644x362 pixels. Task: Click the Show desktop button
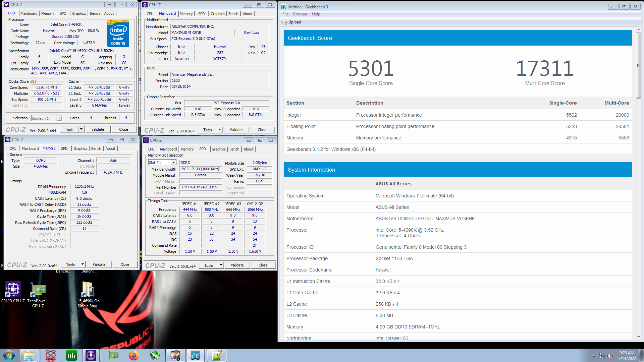point(641,355)
